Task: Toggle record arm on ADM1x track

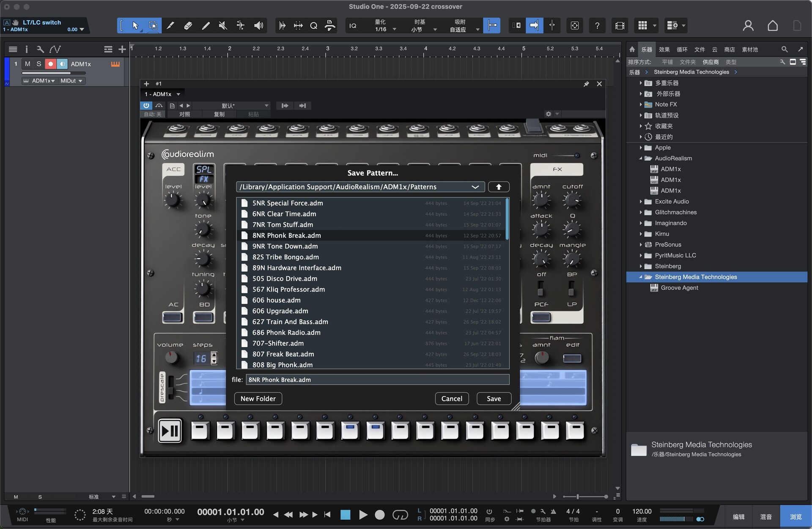Action: point(51,64)
